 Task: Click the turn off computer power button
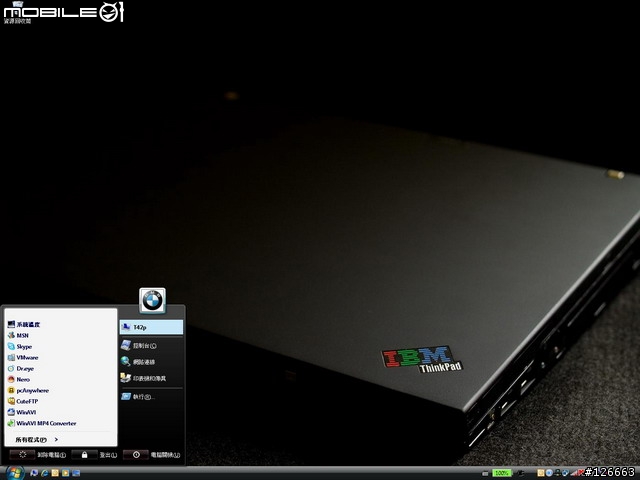tap(136, 455)
